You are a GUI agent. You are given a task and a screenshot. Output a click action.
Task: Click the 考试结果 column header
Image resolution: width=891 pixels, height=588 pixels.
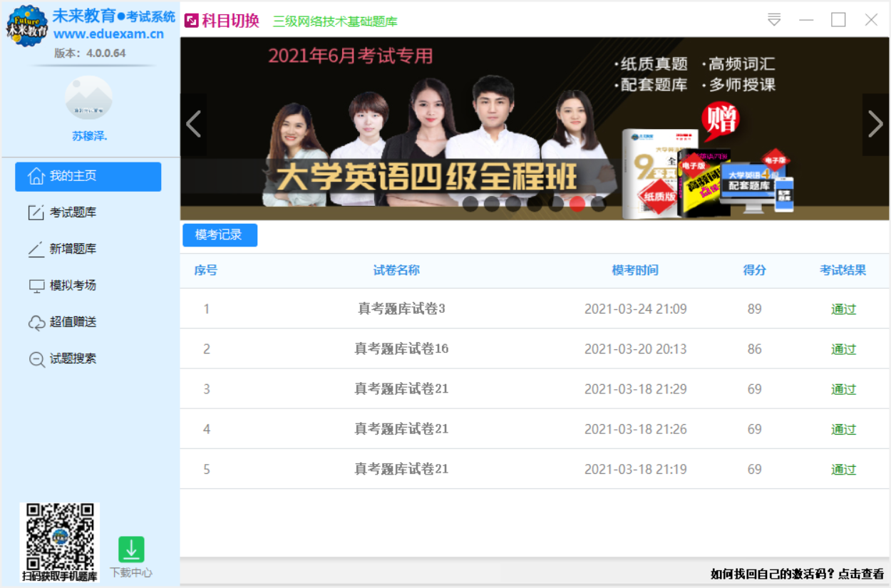[843, 270]
